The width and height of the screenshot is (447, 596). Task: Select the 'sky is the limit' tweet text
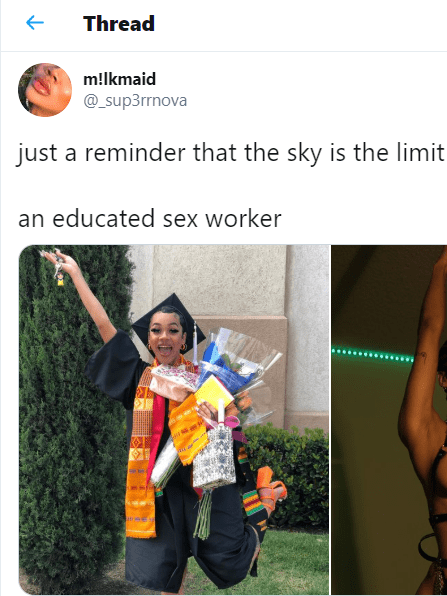point(231,153)
